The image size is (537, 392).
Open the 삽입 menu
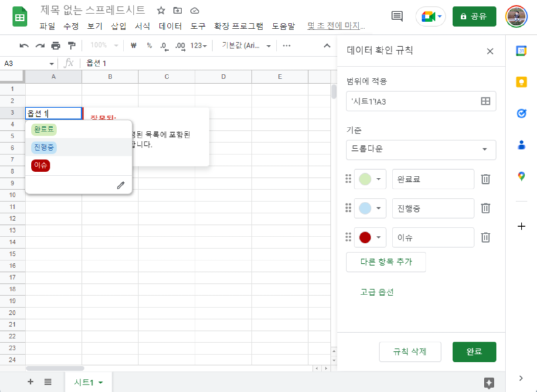(119, 26)
